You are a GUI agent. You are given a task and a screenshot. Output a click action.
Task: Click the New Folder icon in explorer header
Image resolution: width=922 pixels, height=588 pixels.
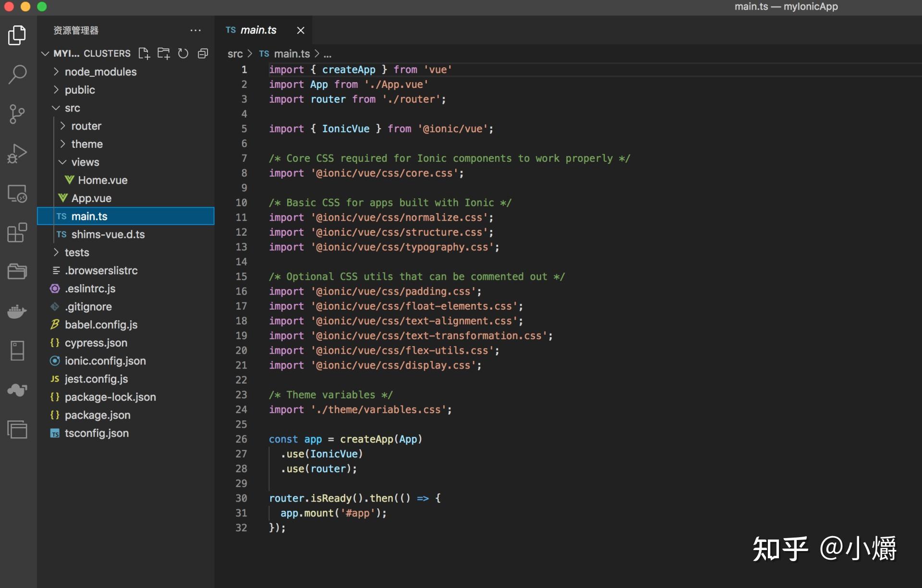tap(164, 53)
